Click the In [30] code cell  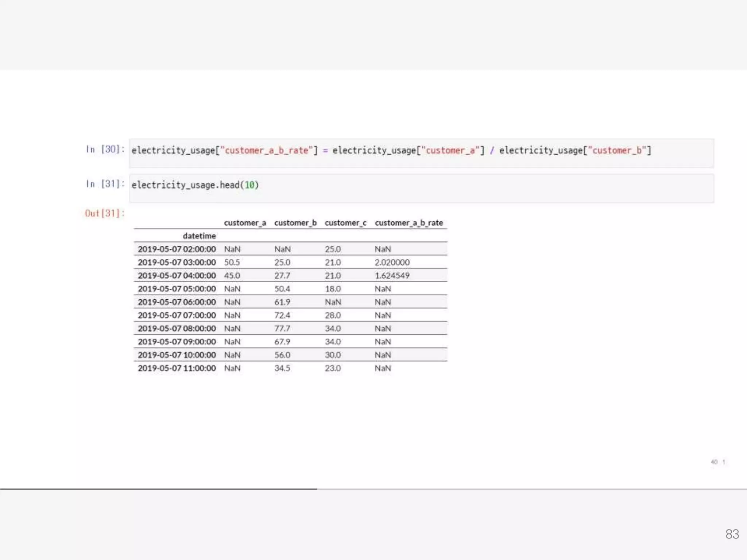pyautogui.click(x=421, y=153)
